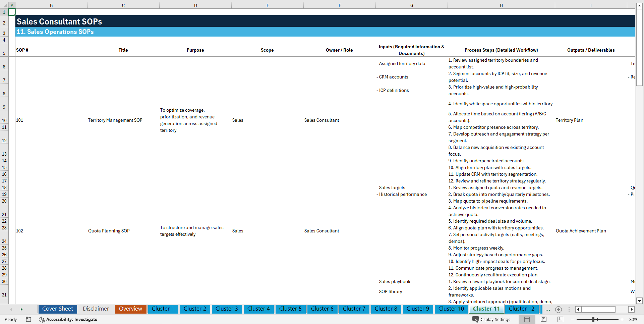Select column B header
The width and height of the screenshot is (644, 324).
[51, 5]
